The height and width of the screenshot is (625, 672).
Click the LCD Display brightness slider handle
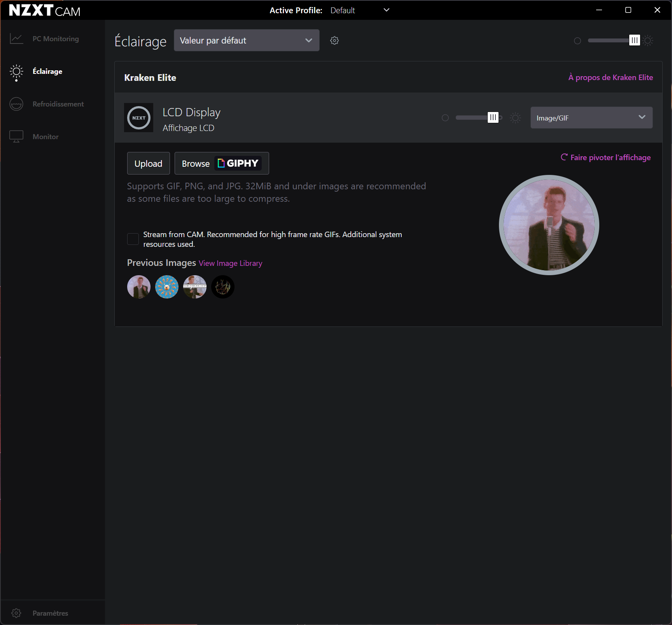[493, 117]
